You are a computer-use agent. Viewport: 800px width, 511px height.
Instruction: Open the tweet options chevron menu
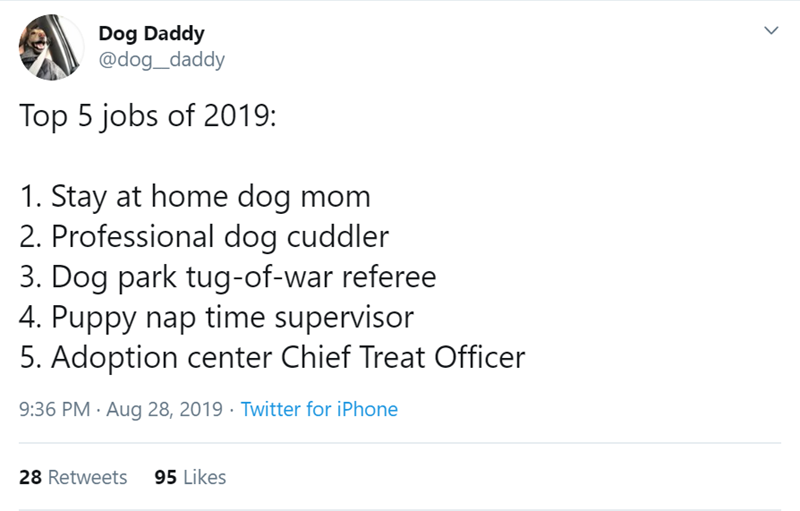(769, 33)
